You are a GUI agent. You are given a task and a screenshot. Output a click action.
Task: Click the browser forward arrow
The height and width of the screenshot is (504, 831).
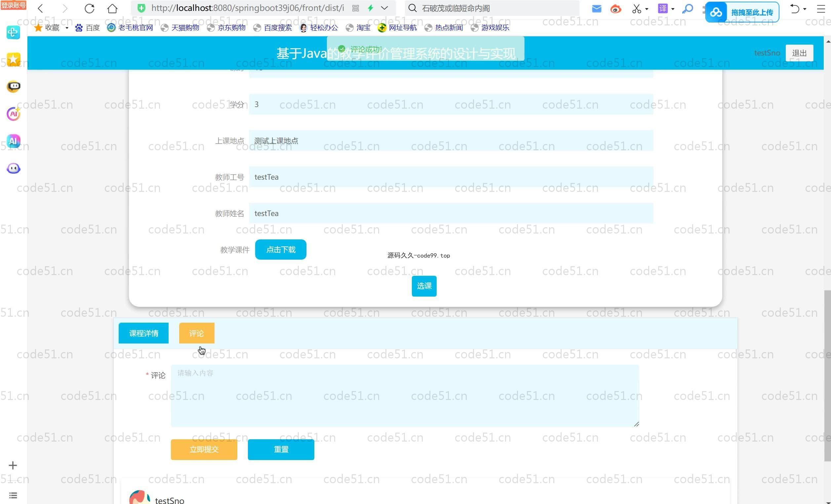[x=65, y=9]
